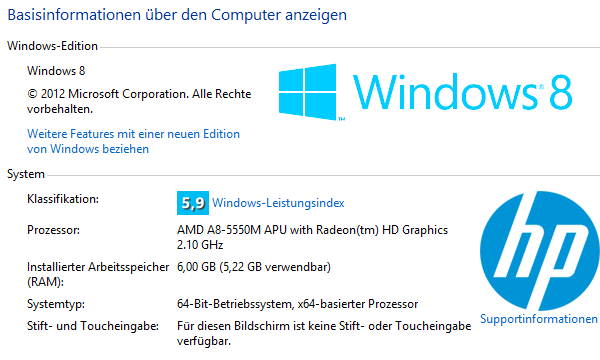Image resolution: width=600 pixels, height=360 pixels.
Task: Click the Installierter Arbeitsspeicher (RAM) label
Action: (x=98, y=274)
